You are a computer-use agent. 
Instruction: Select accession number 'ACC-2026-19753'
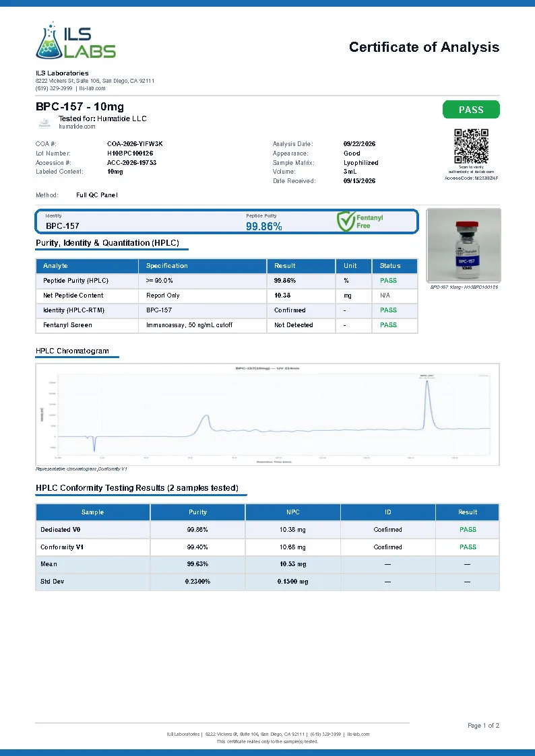[131, 162]
